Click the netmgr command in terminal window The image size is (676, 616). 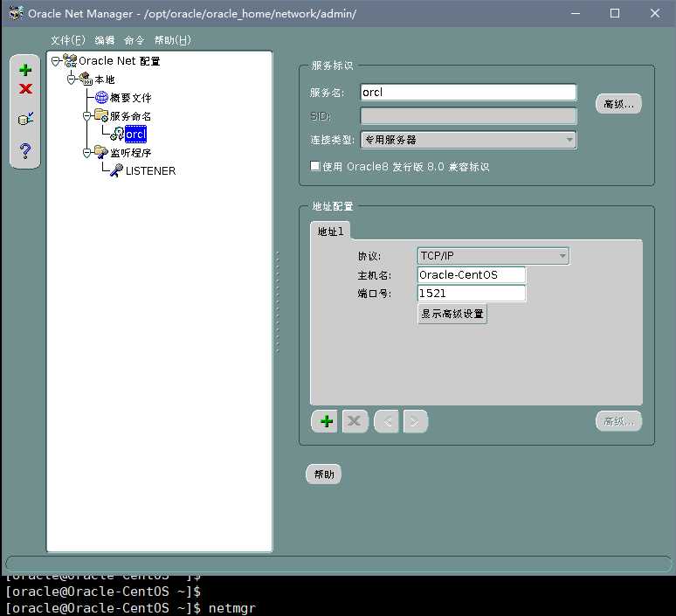(232, 608)
